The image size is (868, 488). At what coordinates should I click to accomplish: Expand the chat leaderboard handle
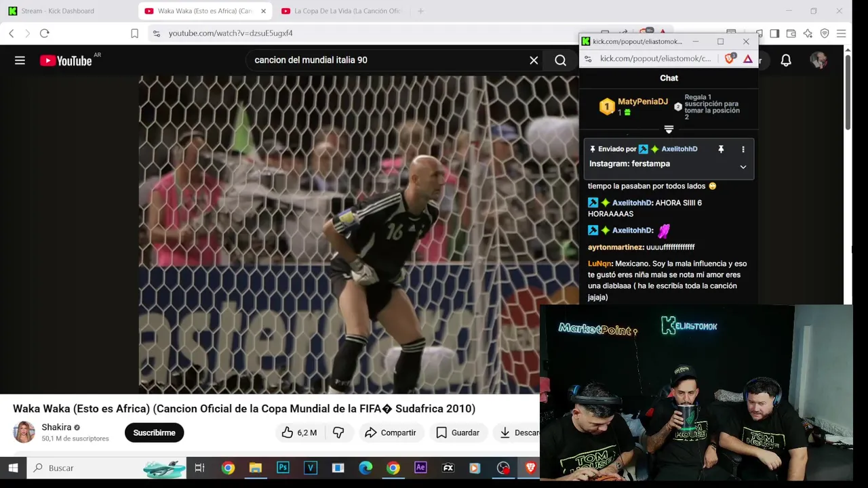tap(669, 129)
